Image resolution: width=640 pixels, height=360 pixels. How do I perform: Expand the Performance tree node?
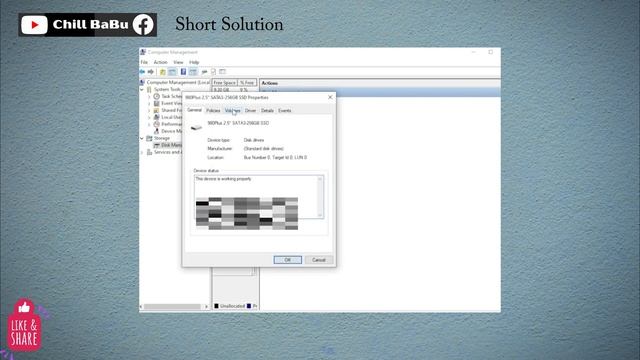click(149, 124)
